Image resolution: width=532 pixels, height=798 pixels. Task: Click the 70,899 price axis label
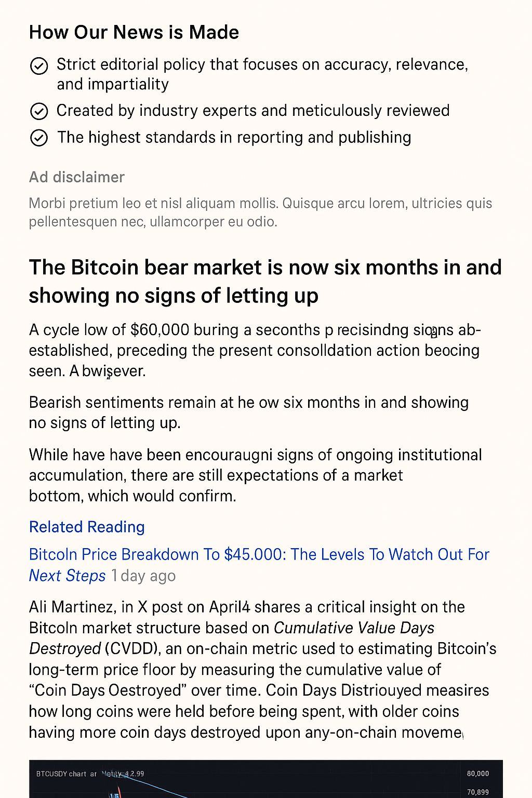click(477, 792)
